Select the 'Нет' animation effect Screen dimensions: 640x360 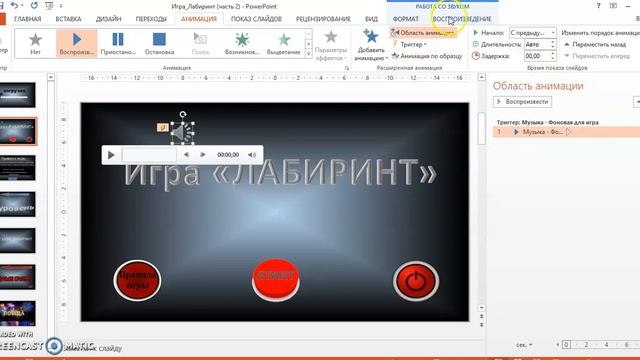(x=36, y=43)
